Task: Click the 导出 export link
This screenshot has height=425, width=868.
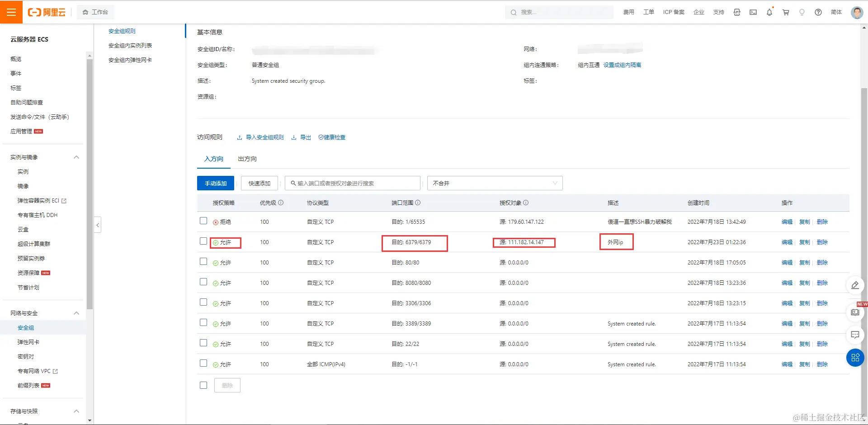Action: [x=301, y=137]
